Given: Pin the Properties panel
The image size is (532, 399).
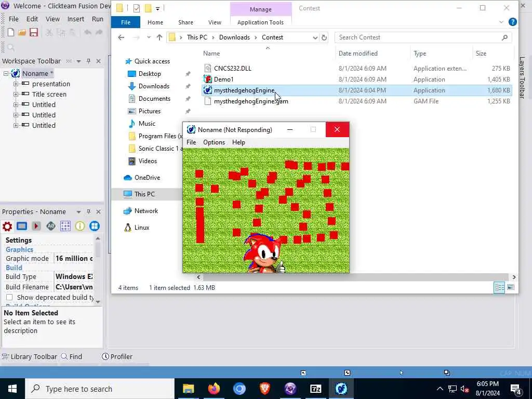Looking at the screenshot, I should click(88, 212).
